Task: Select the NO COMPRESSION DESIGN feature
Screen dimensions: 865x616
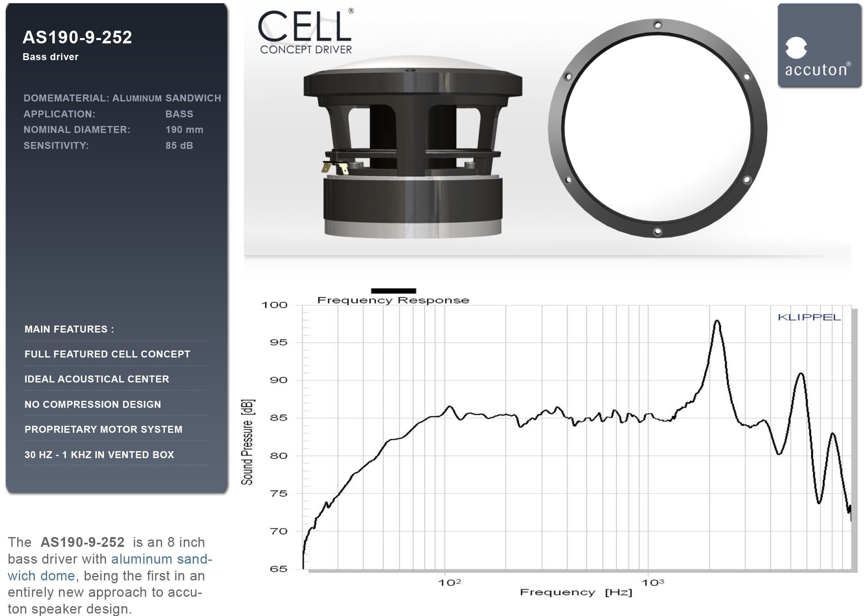Action: point(93,405)
